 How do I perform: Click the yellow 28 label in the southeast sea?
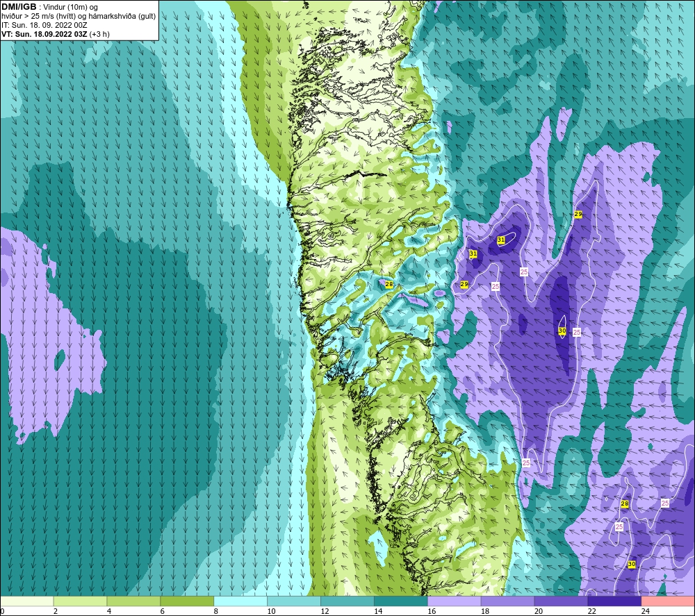pos(625,504)
